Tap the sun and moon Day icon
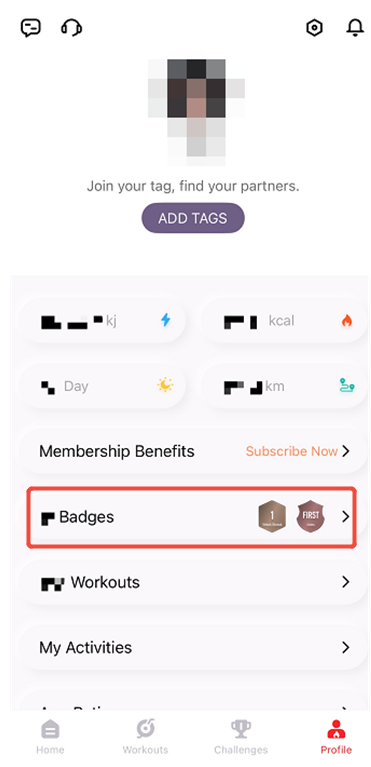 click(x=165, y=385)
